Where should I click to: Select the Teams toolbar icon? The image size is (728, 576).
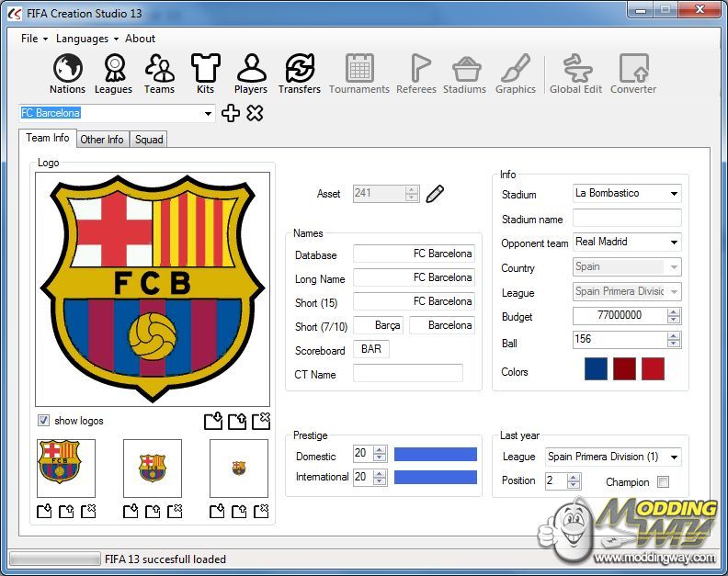(159, 73)
